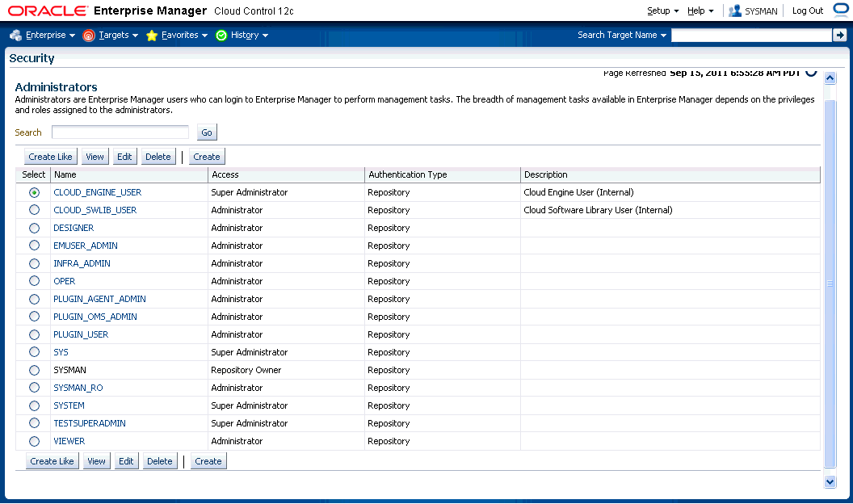Click 'Repository Owner' access cell

246,370
